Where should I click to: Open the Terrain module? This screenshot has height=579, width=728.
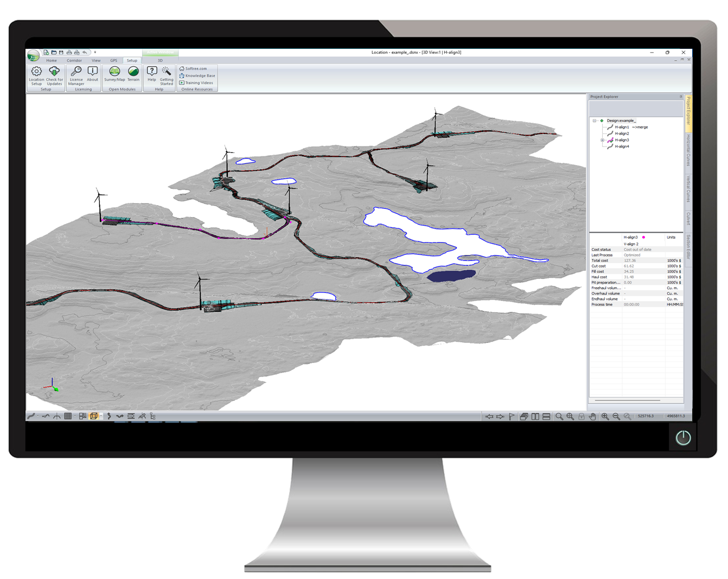coord(133,74)
